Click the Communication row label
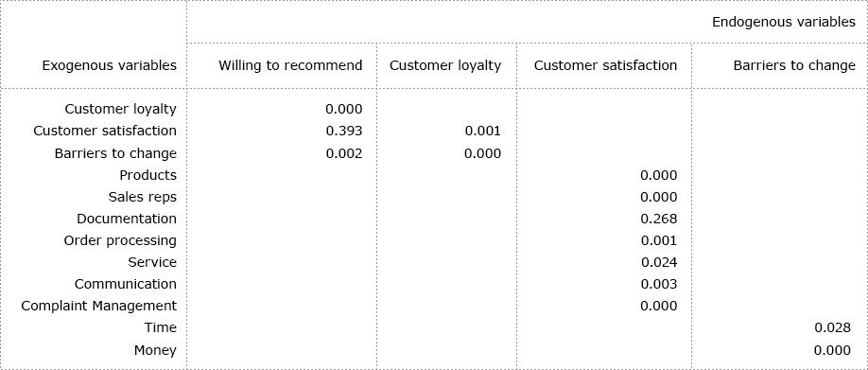Screen dimensions: 868x370 [x=125, y=284]
